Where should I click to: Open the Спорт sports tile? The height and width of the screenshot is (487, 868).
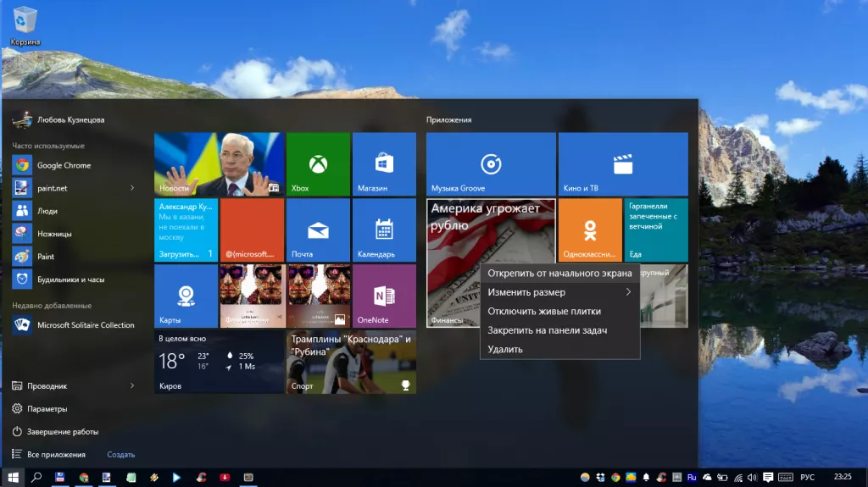[351, 362]
